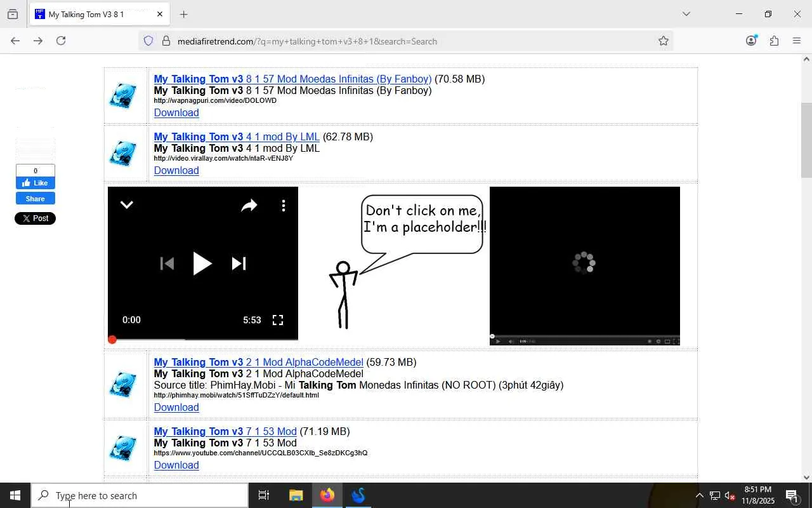Mute the right video using speaker icon

pos(511,342)
